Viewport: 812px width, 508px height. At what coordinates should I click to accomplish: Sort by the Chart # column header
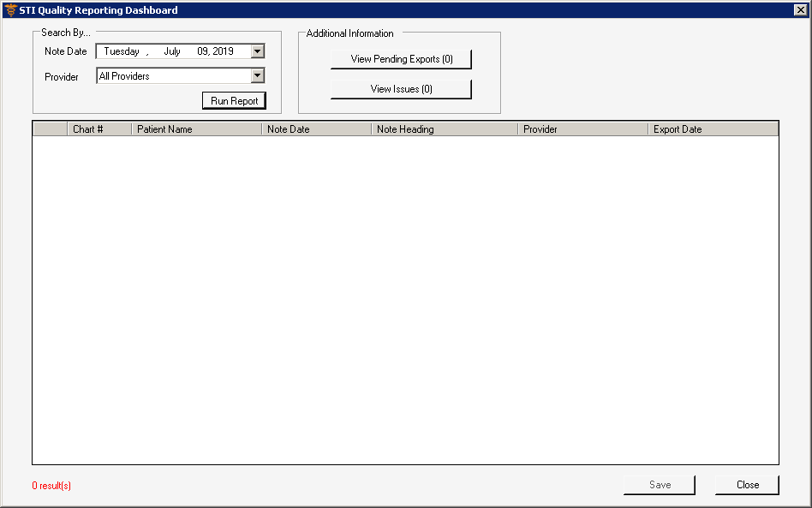tap(99, 129)
